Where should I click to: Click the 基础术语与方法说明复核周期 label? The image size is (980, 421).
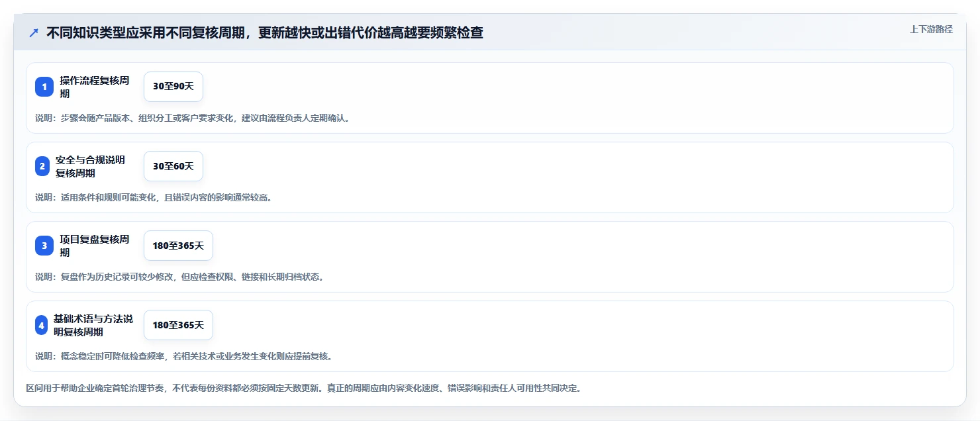pos(93,325)
